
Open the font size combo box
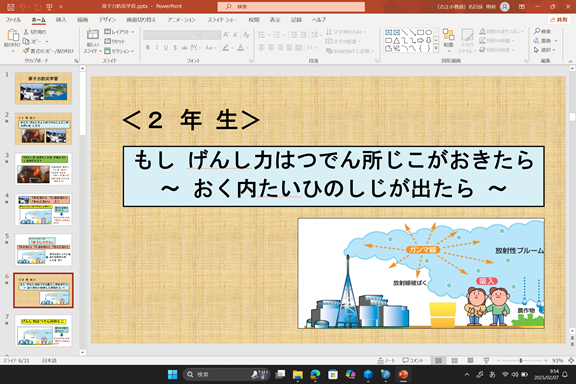[211, 35]
